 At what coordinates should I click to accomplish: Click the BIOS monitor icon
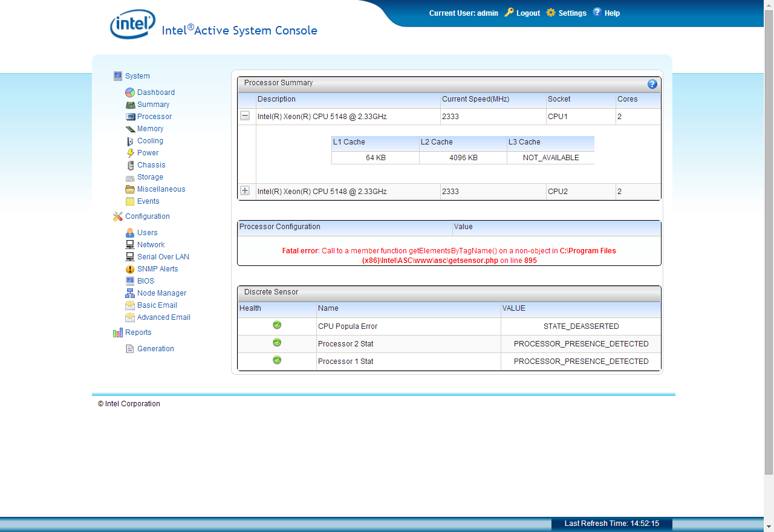(x=130, y=281)
